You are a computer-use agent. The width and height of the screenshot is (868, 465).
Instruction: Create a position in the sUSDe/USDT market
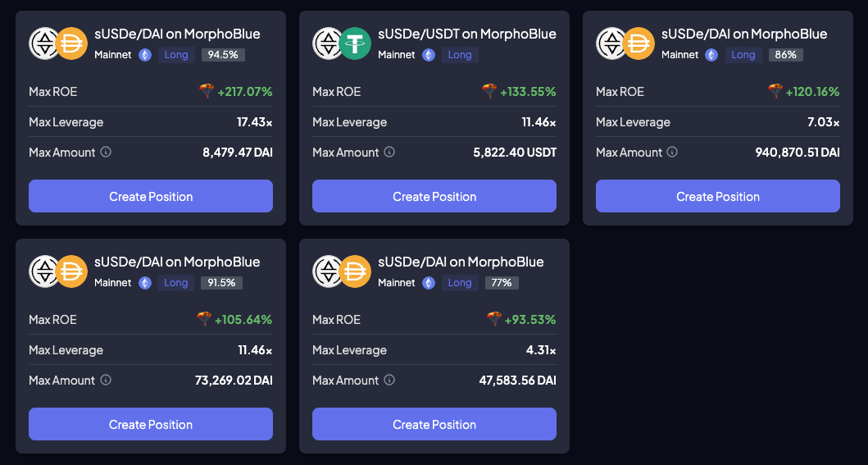pyautogui.click(x=434, y=197)
